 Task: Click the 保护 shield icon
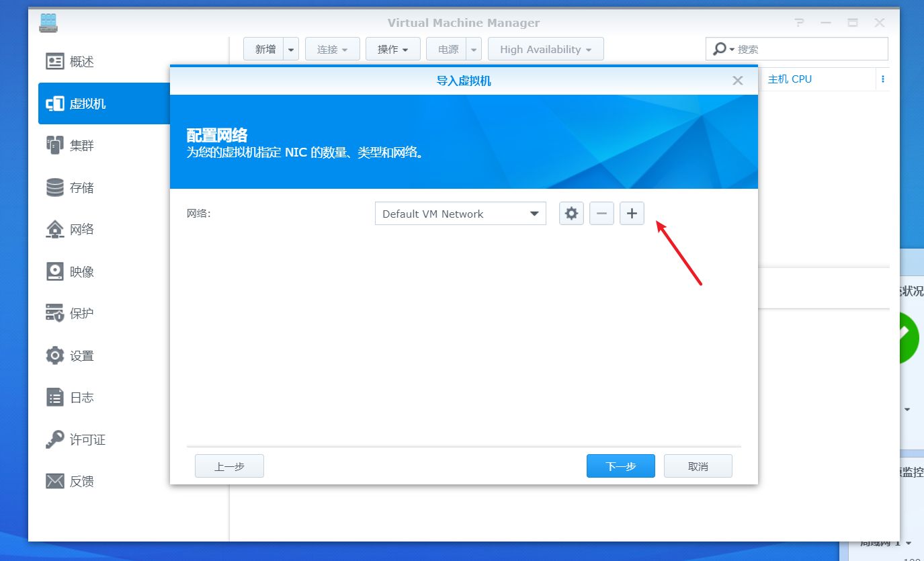[54, 313]
